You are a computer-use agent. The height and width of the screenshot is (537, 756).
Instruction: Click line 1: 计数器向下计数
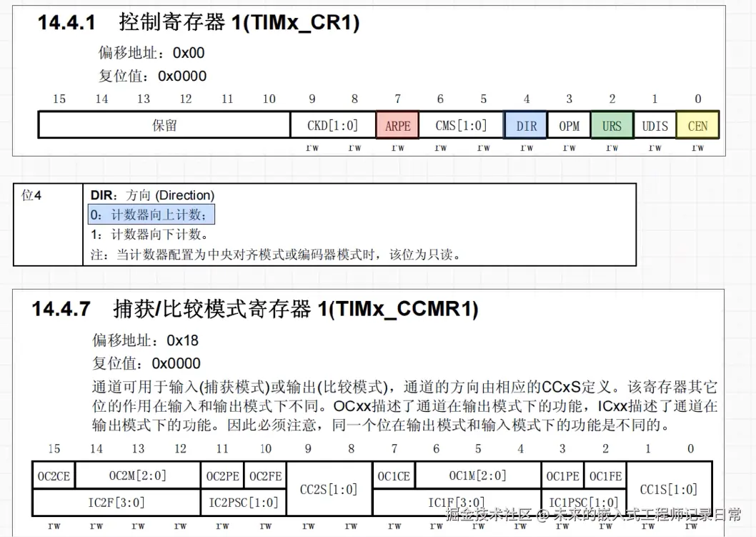click(x=150, y=235)
